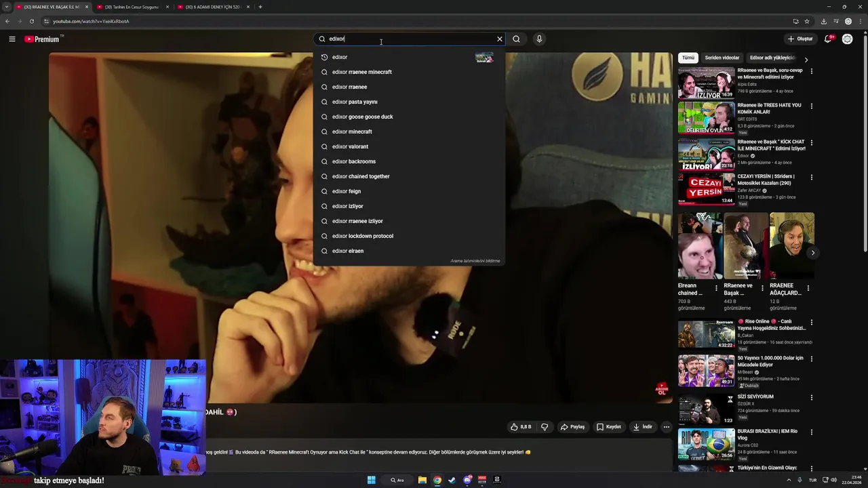Open File Explorer from taskbar
Screen dimensions: 868x488
click(422, 480)
